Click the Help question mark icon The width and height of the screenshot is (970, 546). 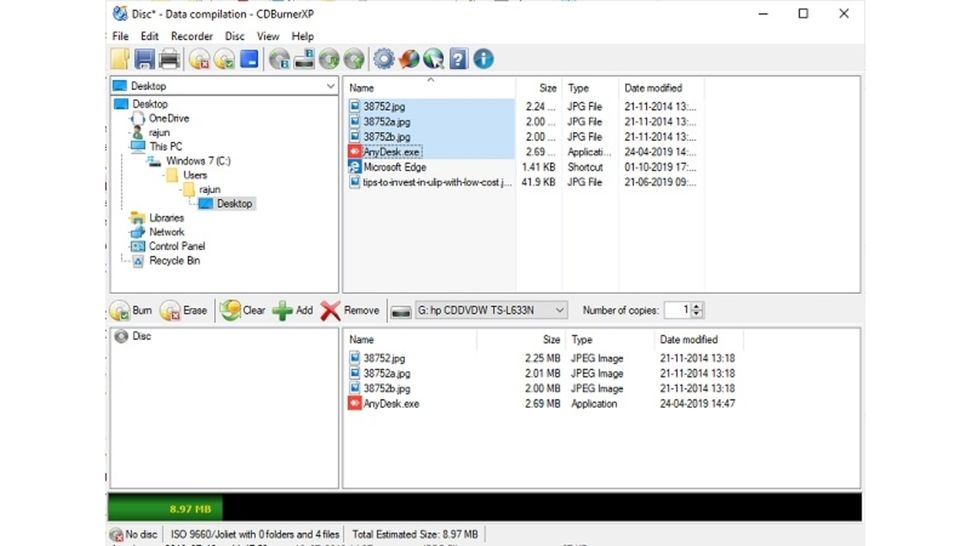point(458,59)
